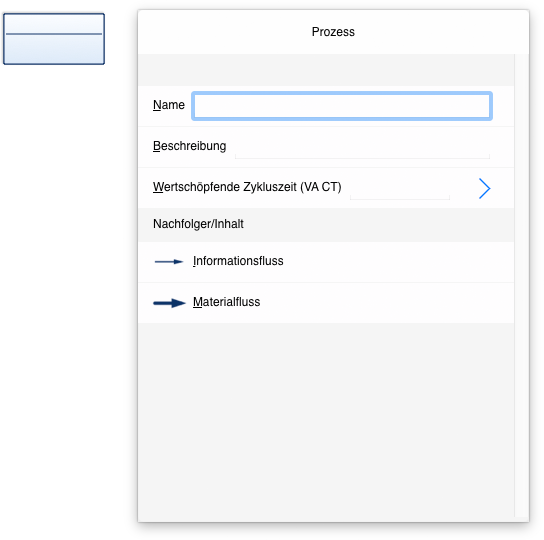Screen dimensions: 544x540
Task: Click the panel's vertical scrollbar track
Action: pyautogui.click(x=521, y=286)
